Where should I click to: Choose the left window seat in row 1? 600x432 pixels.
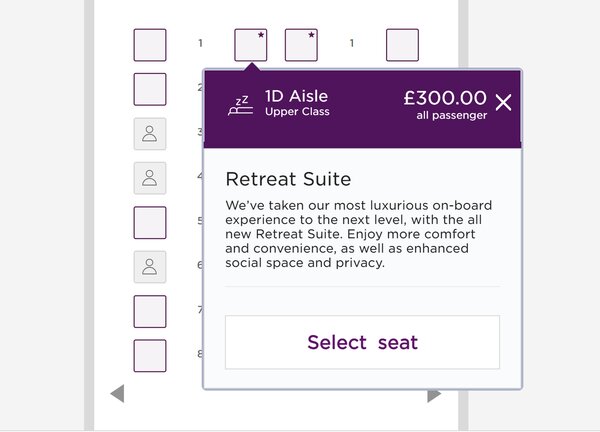coord(150,45)
